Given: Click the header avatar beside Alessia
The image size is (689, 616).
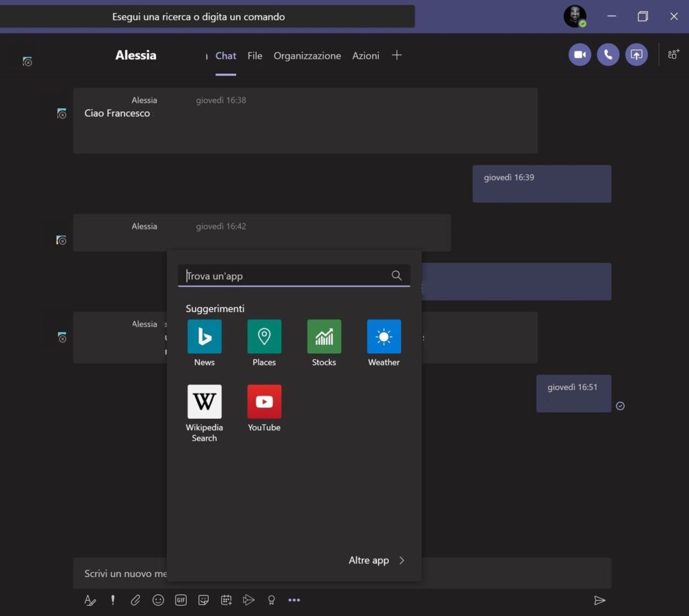Looking at the screenshot, I should [x=27, y=61].
